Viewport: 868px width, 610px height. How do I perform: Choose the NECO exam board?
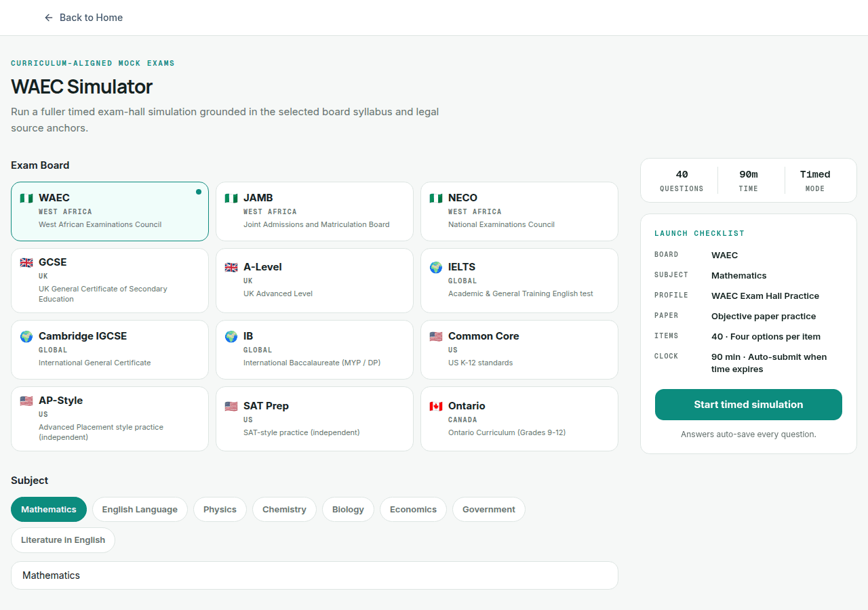click(x=519, y=211)
